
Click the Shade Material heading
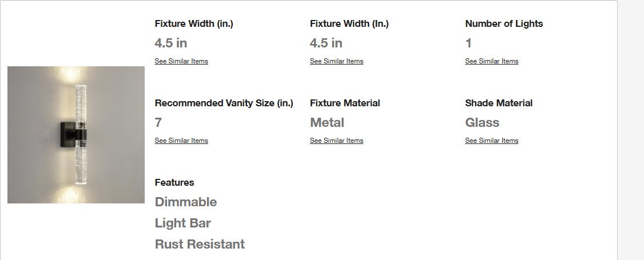pos(499,103)
